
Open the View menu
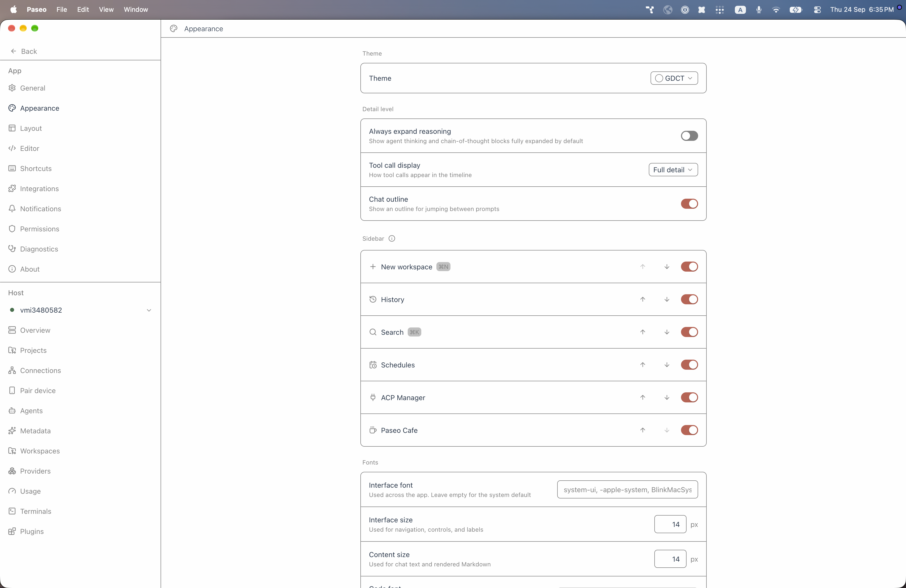(x=106, y=10)
